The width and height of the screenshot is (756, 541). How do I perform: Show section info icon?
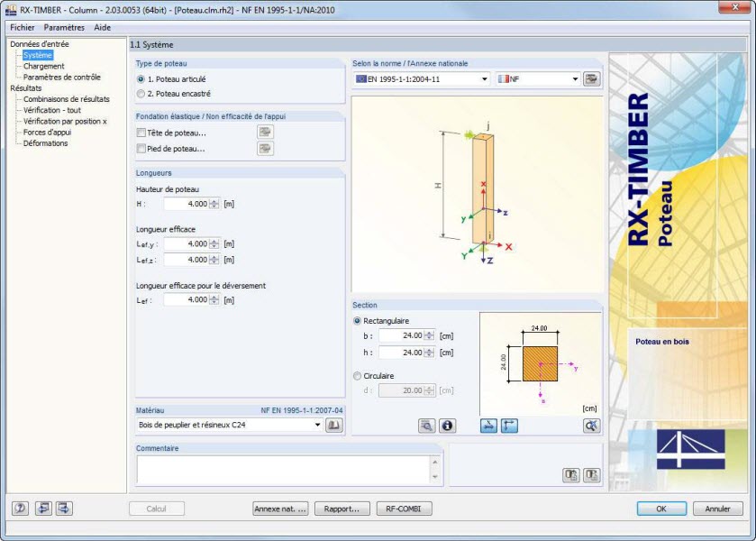447,426
